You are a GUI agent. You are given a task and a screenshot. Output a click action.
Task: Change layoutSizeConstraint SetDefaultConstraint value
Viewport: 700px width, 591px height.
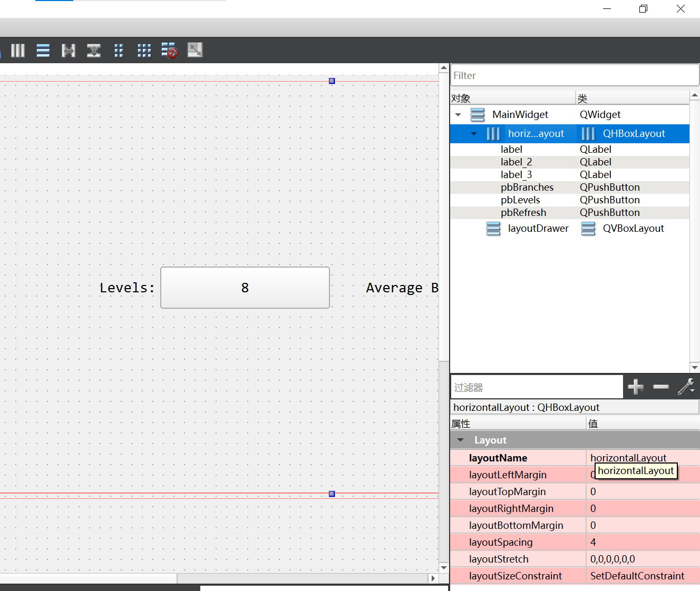pyautogui.click(x=643, y=576)
